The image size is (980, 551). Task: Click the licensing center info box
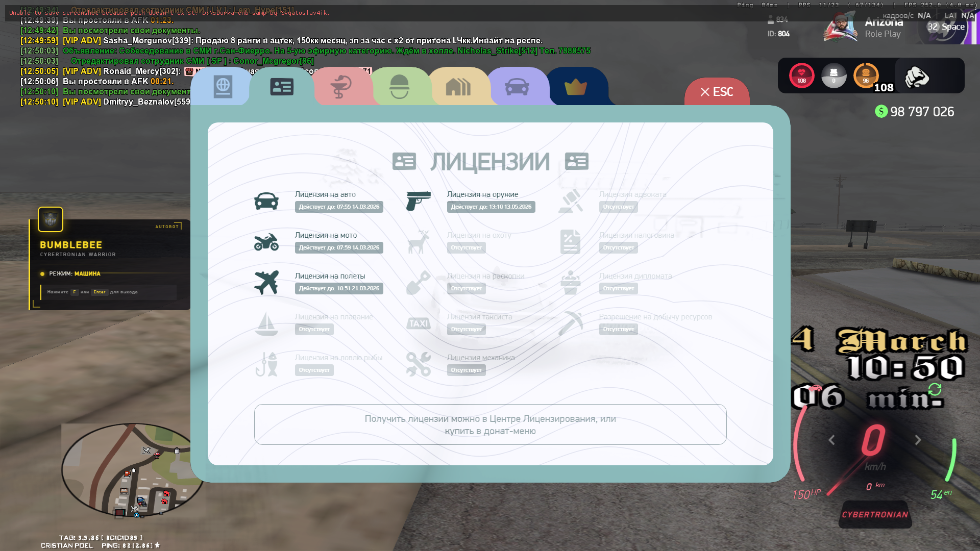coord(490,424)
